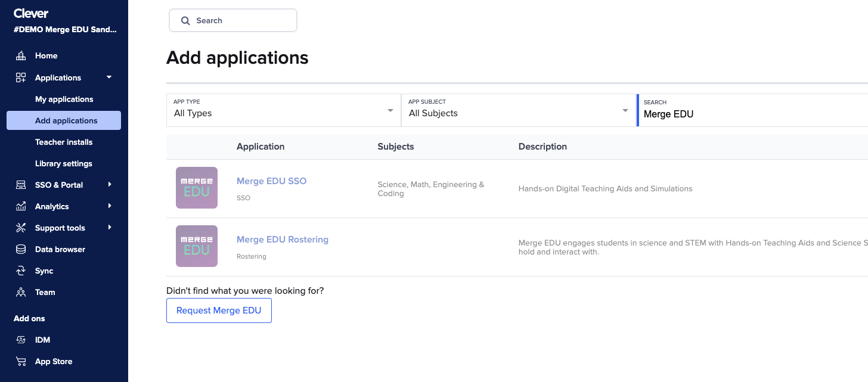868x382 pixels.
Task: Open the App Subject dropdown
Action: 518,110
